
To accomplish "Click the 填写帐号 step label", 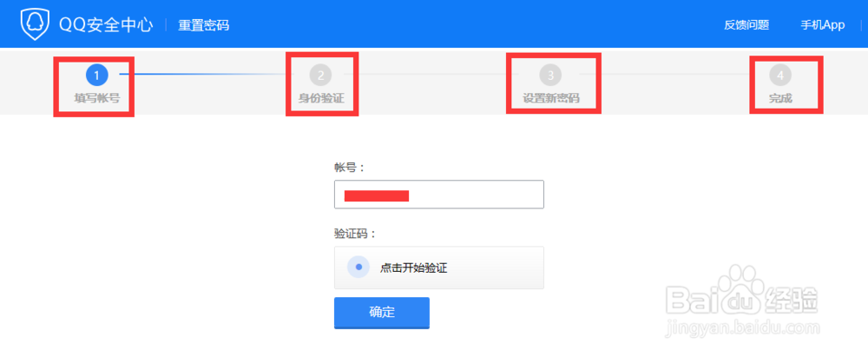I will (x=97, y=99).
